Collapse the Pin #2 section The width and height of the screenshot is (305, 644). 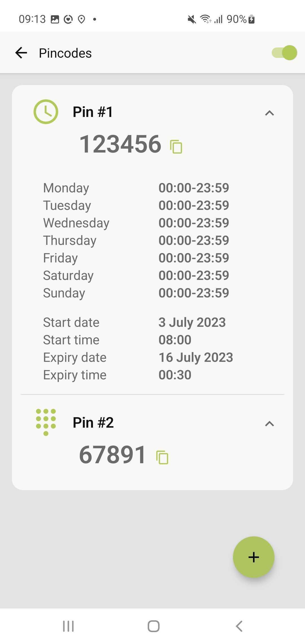269,424
